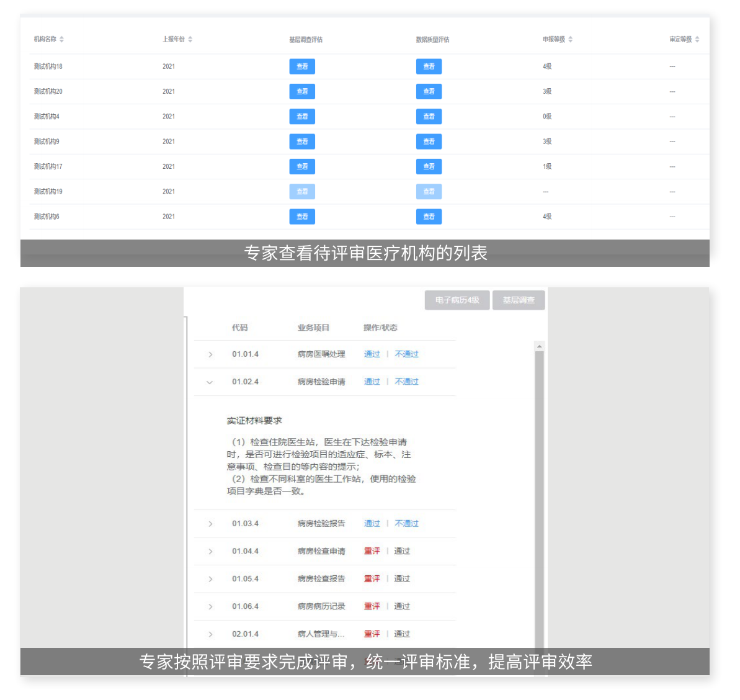Image resolution: width=740 pixels, height=700 pixels.
Task: Expand row 01.03.4 病房检验报告
Action: (210, 524)
